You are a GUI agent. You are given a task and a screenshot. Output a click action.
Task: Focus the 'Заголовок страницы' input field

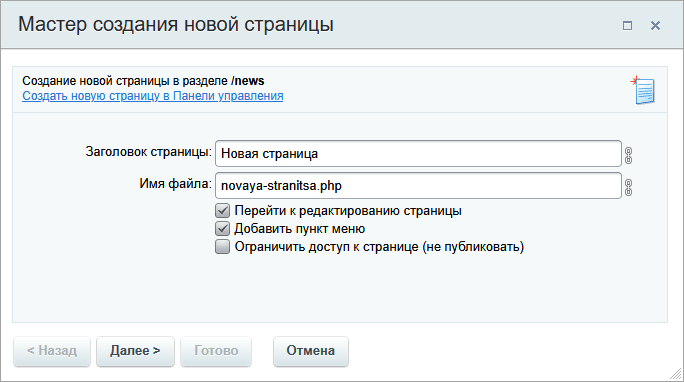(418, 153)
